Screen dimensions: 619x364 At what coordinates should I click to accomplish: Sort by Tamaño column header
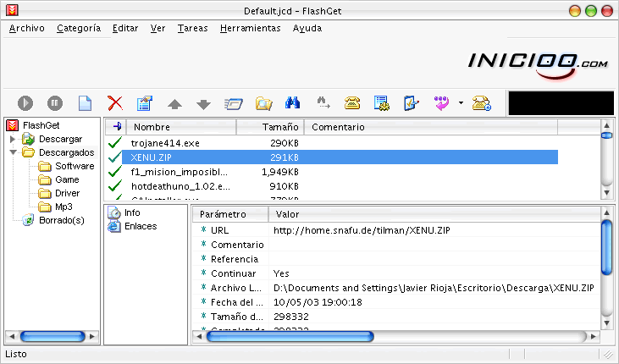pyautogui.click(x=270, y=127)
